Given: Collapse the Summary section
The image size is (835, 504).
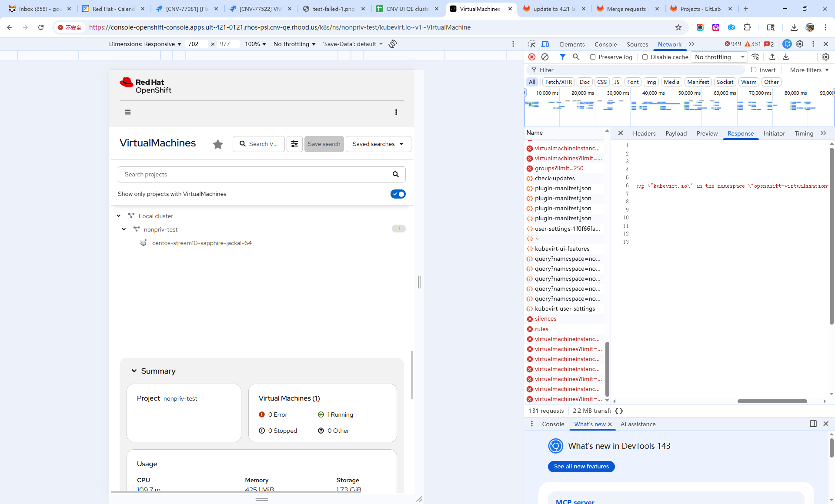Looking at the screenshot, I should (x=134, y=371).
